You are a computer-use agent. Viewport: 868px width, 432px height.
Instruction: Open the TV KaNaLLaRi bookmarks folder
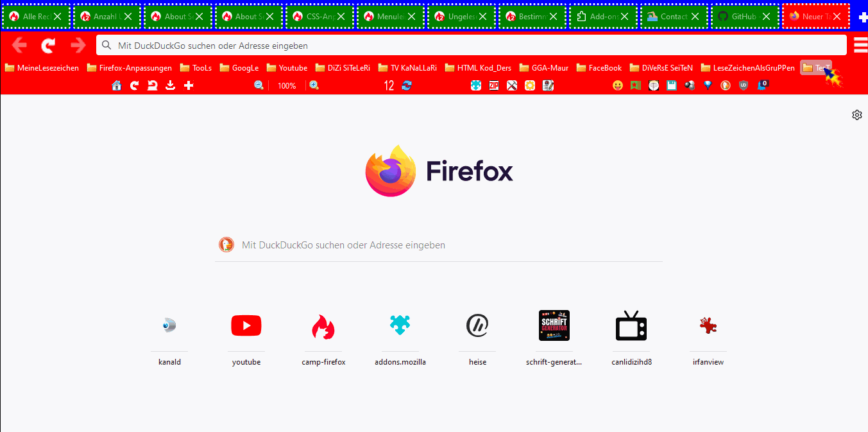(407, 67)
